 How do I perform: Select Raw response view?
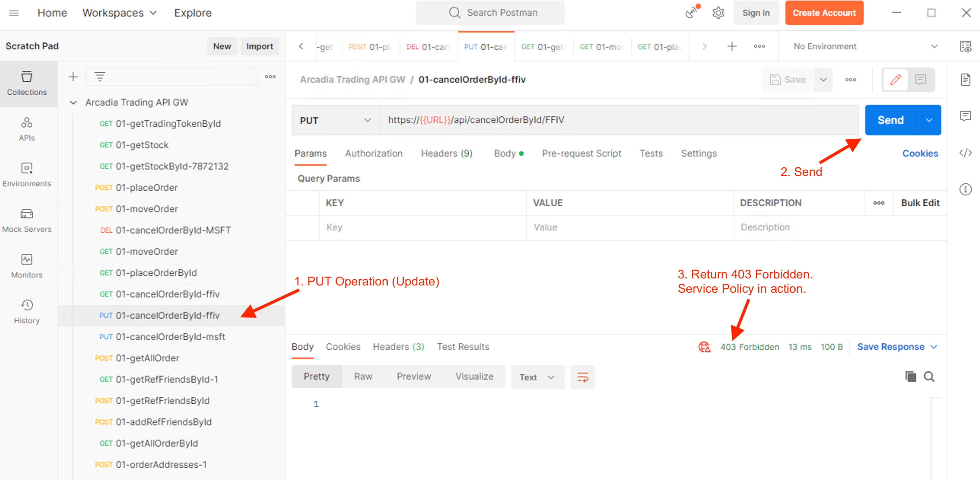tap(363, 376)
